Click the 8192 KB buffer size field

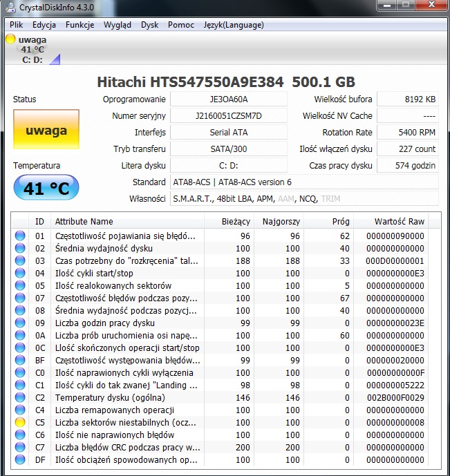click(408, 99)
